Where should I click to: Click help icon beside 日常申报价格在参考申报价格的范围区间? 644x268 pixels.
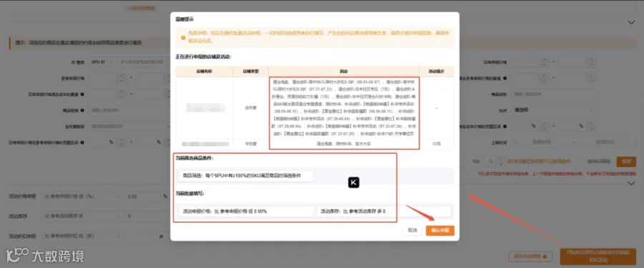[x=82, y=142]
